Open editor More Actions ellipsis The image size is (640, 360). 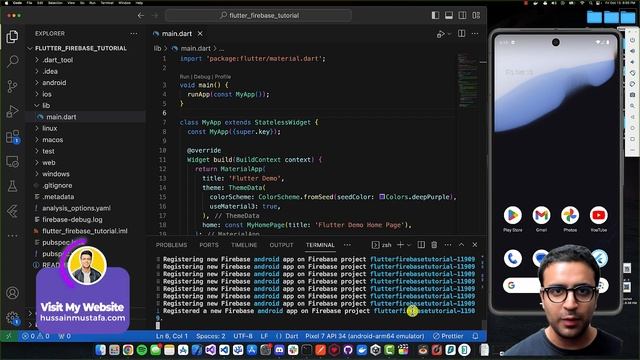pyautogui.click(x=475, y=33)
